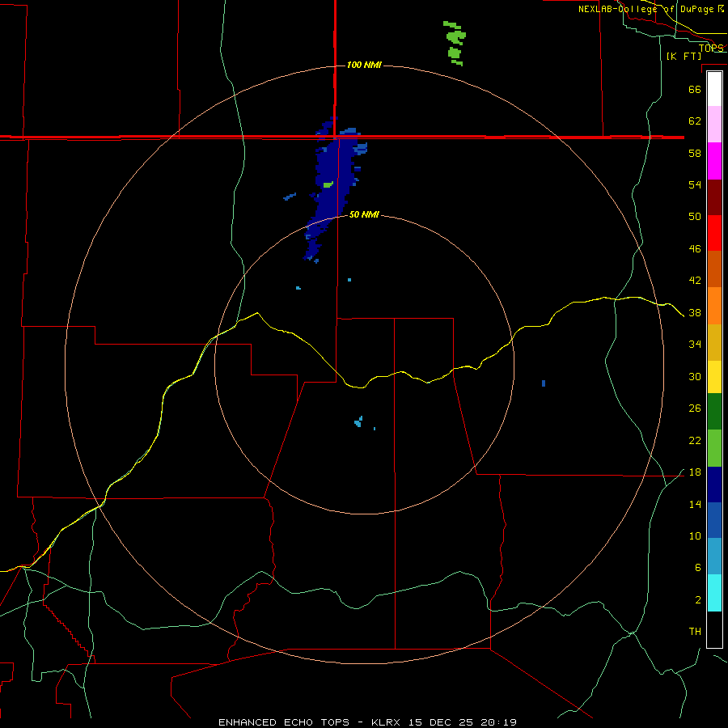Click the light blue swatch on the scale
This screenshot has width=728, height=728.
(x=714, y=557)
